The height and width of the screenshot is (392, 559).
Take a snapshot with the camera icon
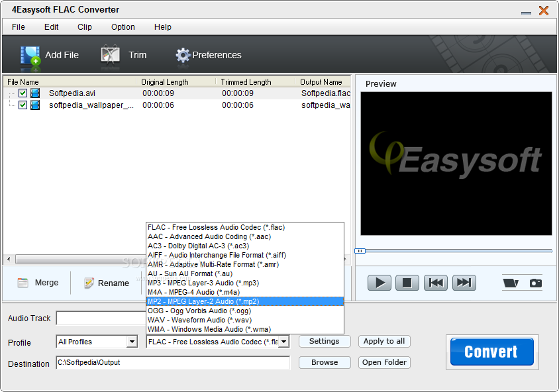[535, 283]
